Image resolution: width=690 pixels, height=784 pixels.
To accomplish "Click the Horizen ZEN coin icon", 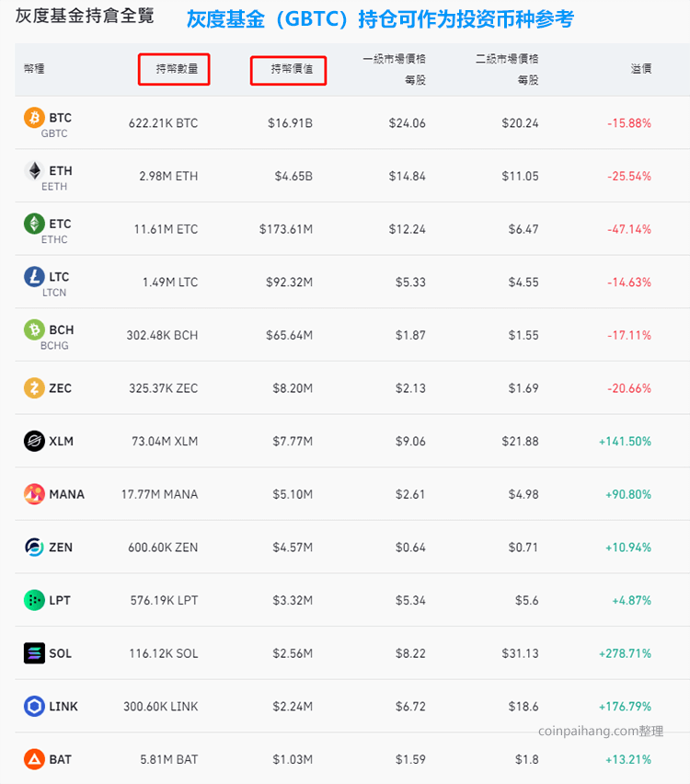I will (x=34, y=547).
